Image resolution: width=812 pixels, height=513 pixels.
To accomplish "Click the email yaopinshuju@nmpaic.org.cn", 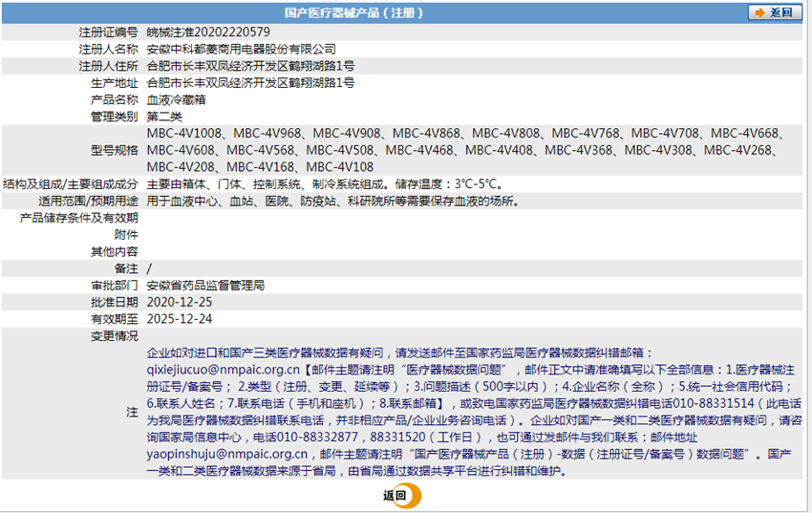I will click(226, 454).
